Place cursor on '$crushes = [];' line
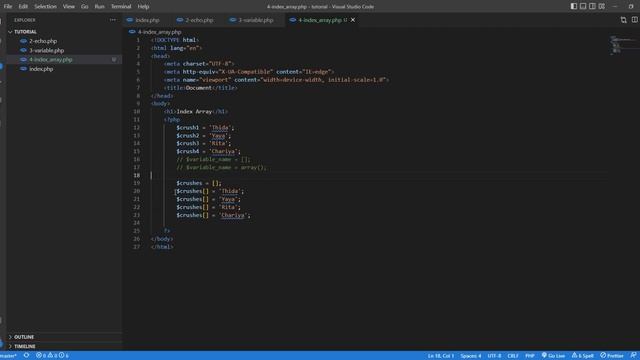Screen dimensions: 640x360 click(x=199, y=183)
